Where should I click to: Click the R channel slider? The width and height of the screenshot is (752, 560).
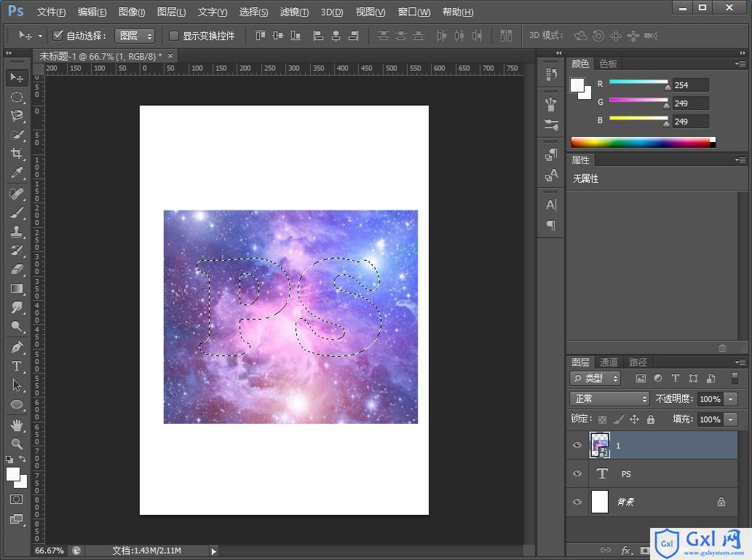click(638, 82)
